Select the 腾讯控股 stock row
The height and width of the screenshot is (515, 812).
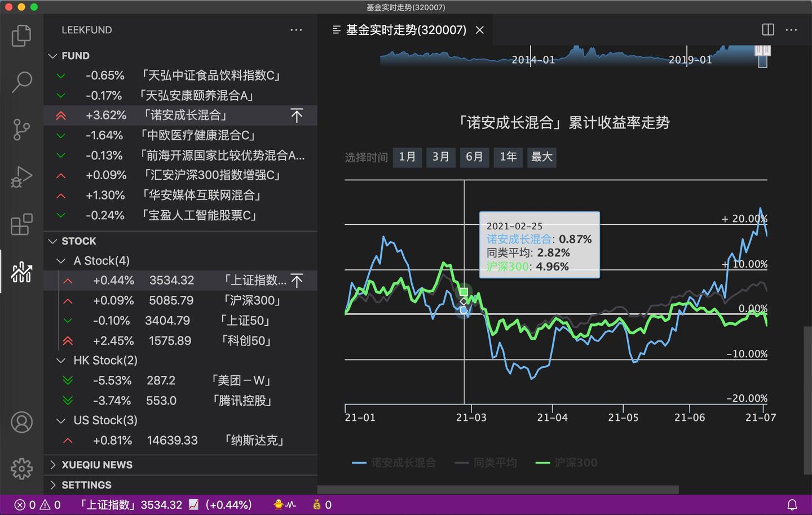click(180, 401)
